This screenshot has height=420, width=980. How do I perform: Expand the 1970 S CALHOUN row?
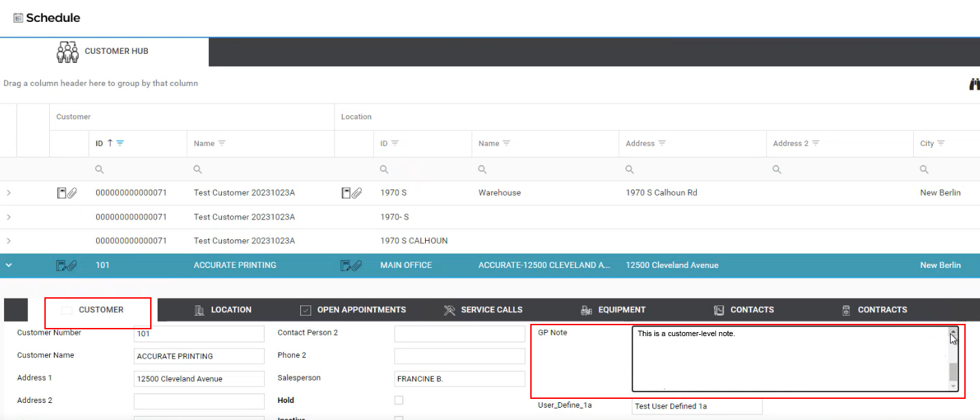click(8, 241)
